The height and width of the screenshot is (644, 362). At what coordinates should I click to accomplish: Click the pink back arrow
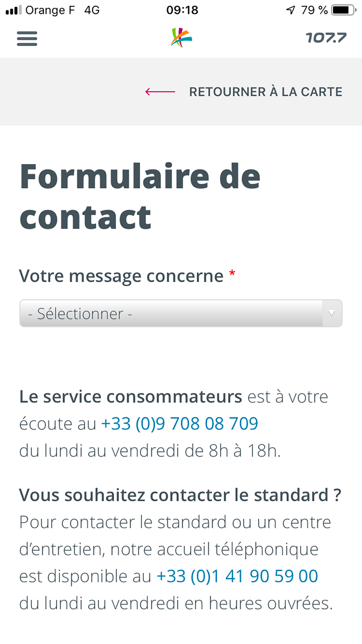pyautogui.click(x=160, y=92)
